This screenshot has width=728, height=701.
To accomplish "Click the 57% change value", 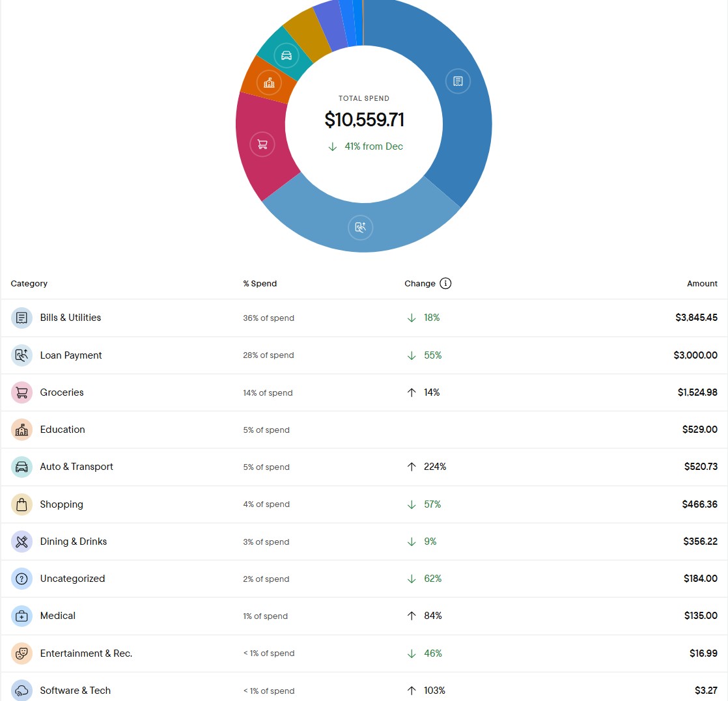I will point(432,504).
